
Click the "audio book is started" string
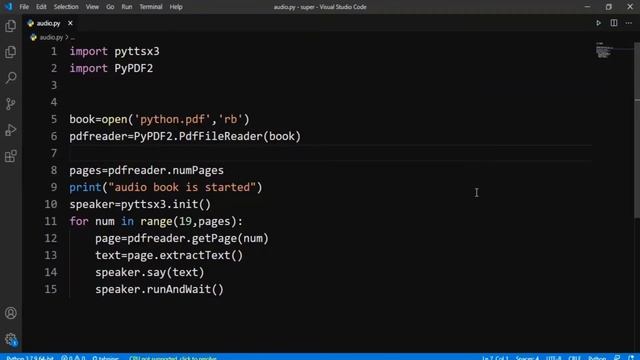click(x=182, y=187)
